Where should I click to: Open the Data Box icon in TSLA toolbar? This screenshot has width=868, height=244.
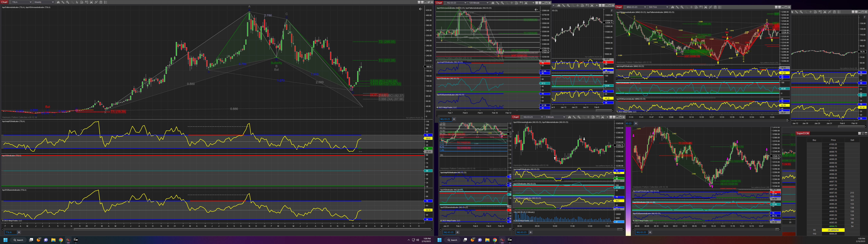coord(82,2)
